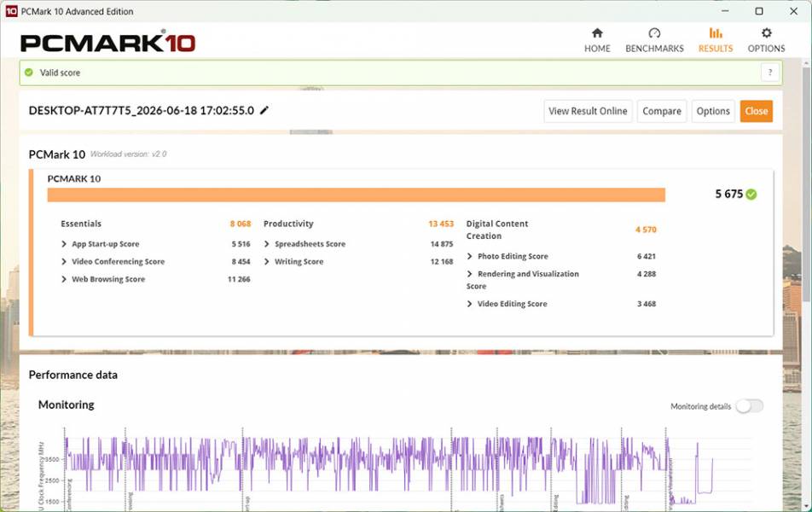Expand Video Conferencing Score row
Viewport: 812px width, 512px height.
(64, 262)
